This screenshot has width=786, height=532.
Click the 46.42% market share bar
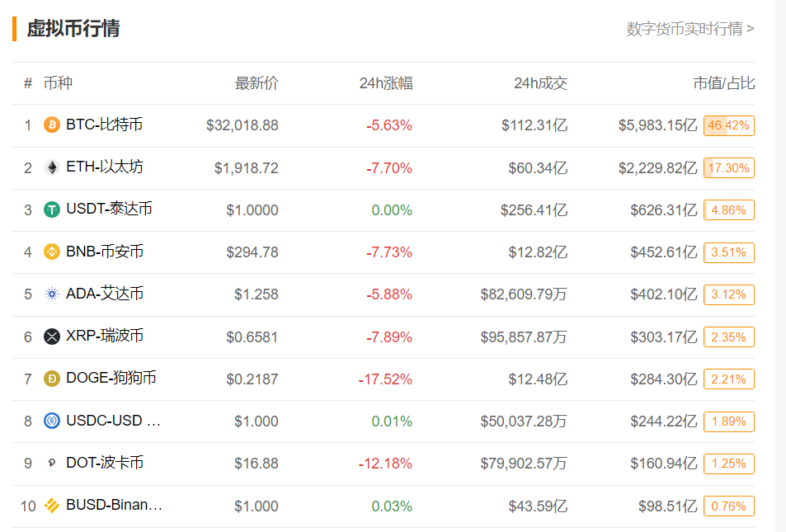tap(728, 125)
